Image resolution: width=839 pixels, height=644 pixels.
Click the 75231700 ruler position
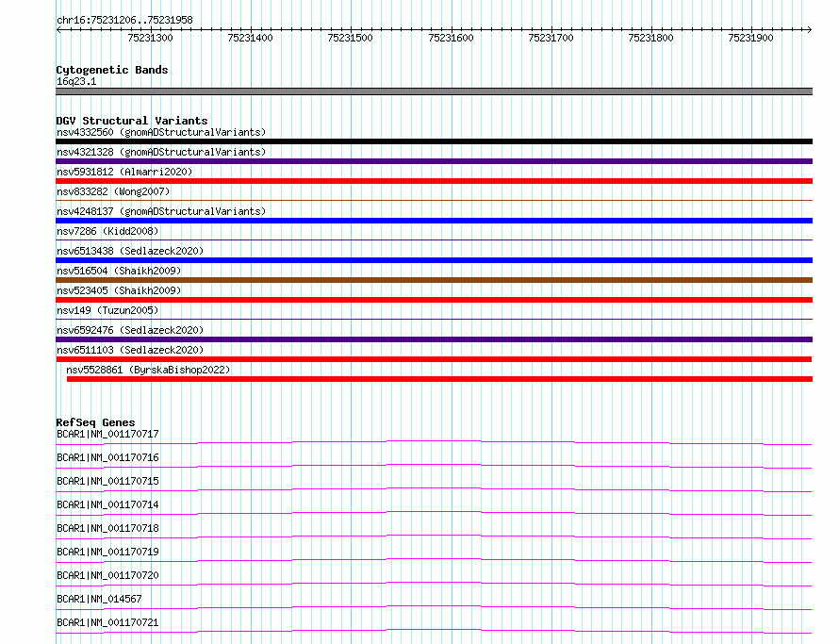(x=551, y=38)
